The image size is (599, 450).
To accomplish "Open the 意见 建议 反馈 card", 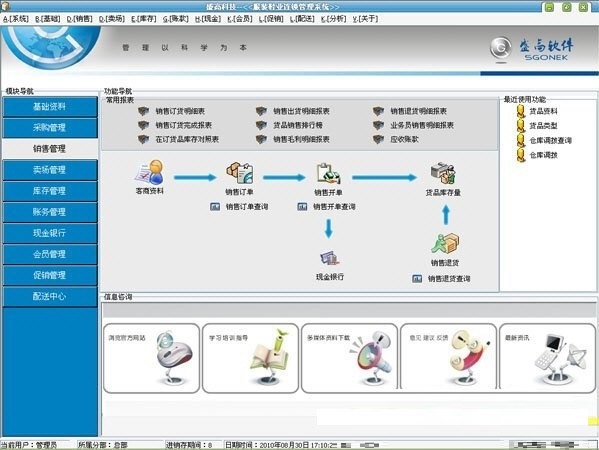I will (448, 358).
